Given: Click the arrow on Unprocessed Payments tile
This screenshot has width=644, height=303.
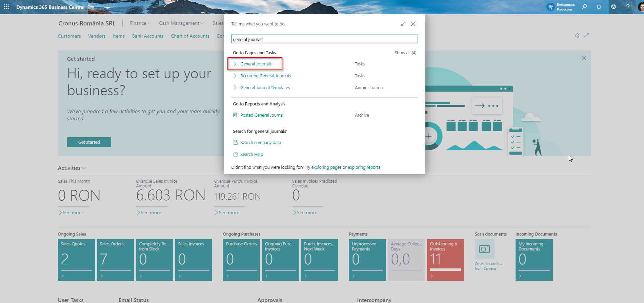Looking at the screenshot, I should [x=354, y=276].
